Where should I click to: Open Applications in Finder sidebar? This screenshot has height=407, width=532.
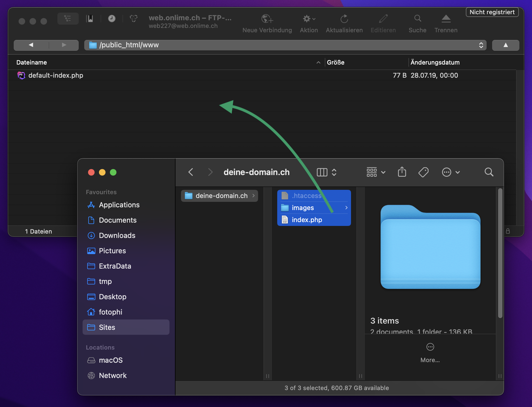(126, 205)
